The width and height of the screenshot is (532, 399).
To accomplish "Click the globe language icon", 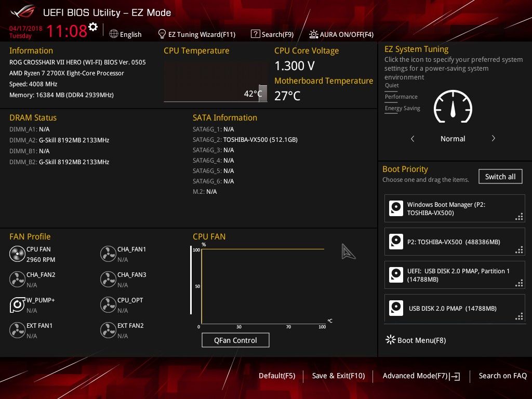I will click(114, 34).
